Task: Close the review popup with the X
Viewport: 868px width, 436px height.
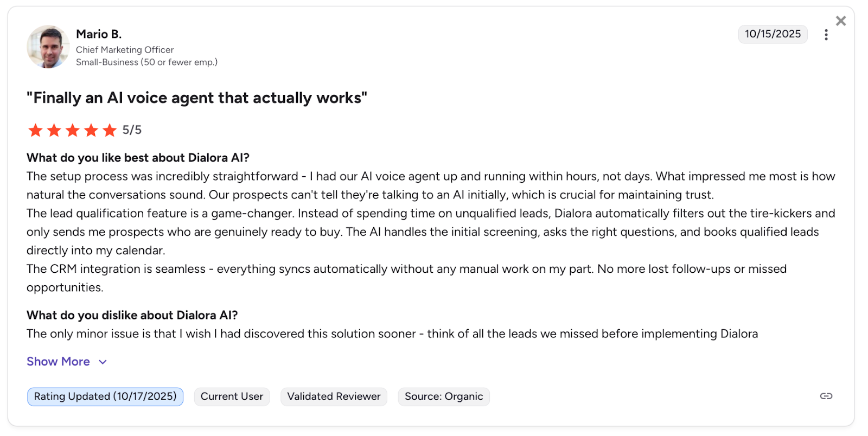Action: tap(840, 21)
